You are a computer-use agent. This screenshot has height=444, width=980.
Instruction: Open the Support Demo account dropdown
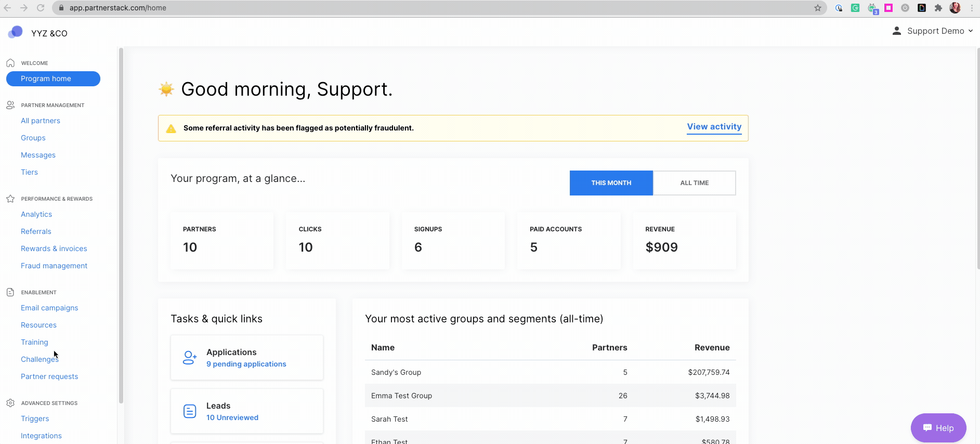pos(933,31)
